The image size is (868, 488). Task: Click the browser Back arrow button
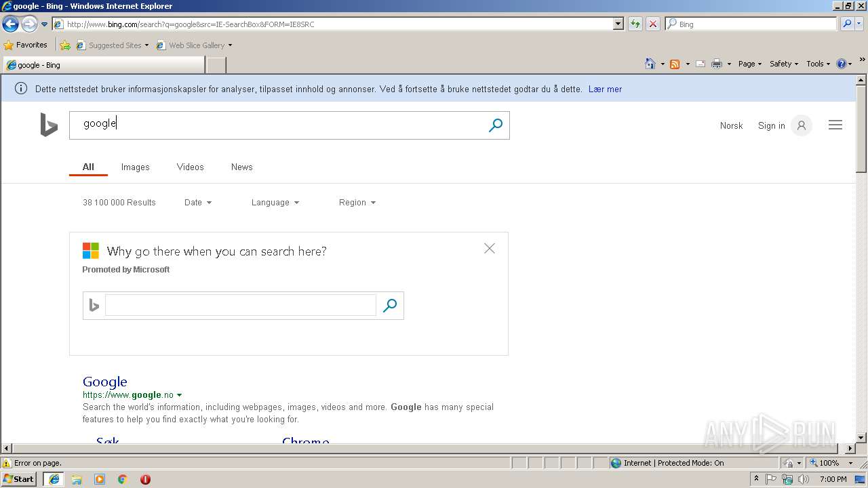(x=10, y=24)
